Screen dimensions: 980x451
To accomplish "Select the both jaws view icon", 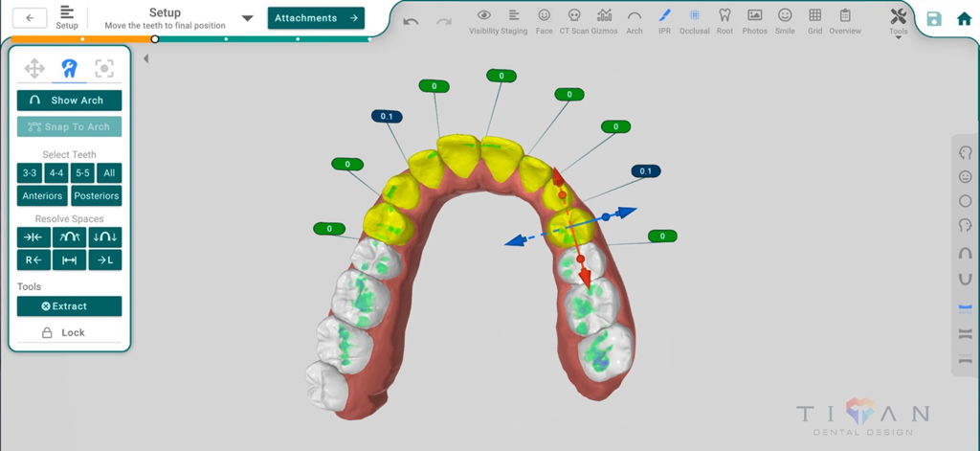I will point(965,333).
